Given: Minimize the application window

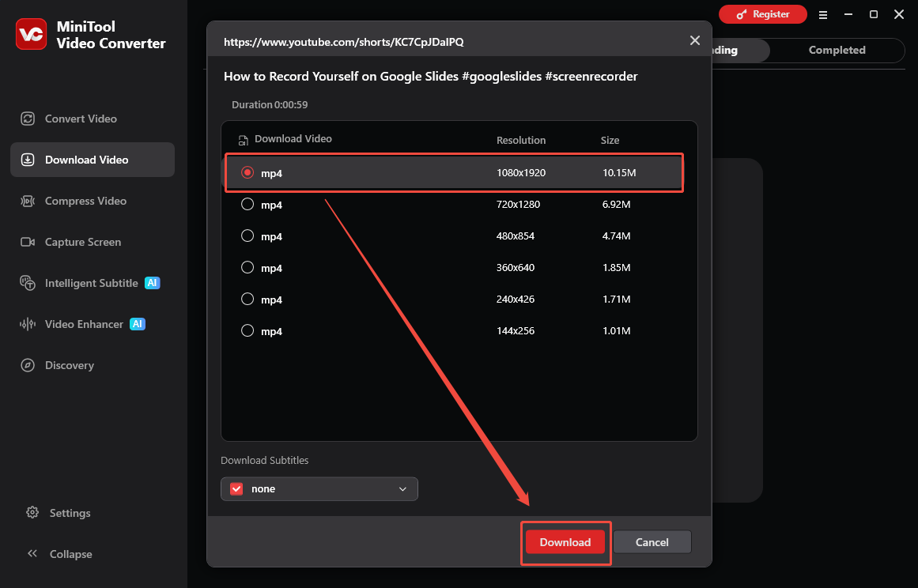Looking at the screenshot, I should point(848,14).
